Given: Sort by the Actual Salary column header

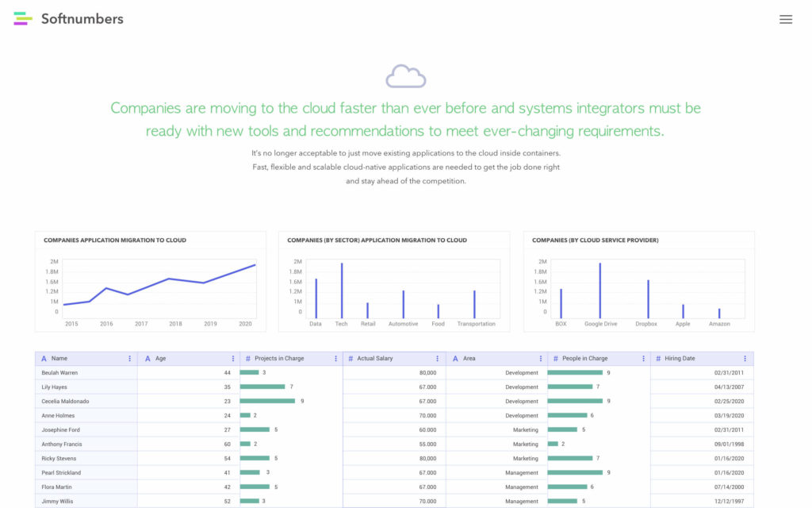Looking at the screenshot, I should [375, 359].
